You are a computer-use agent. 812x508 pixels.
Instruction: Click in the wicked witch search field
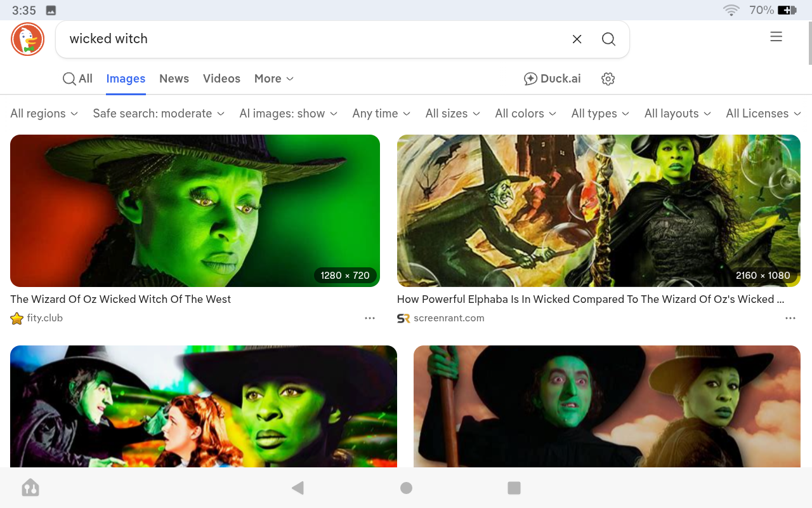pyautogui.click(x=311, y=39)
